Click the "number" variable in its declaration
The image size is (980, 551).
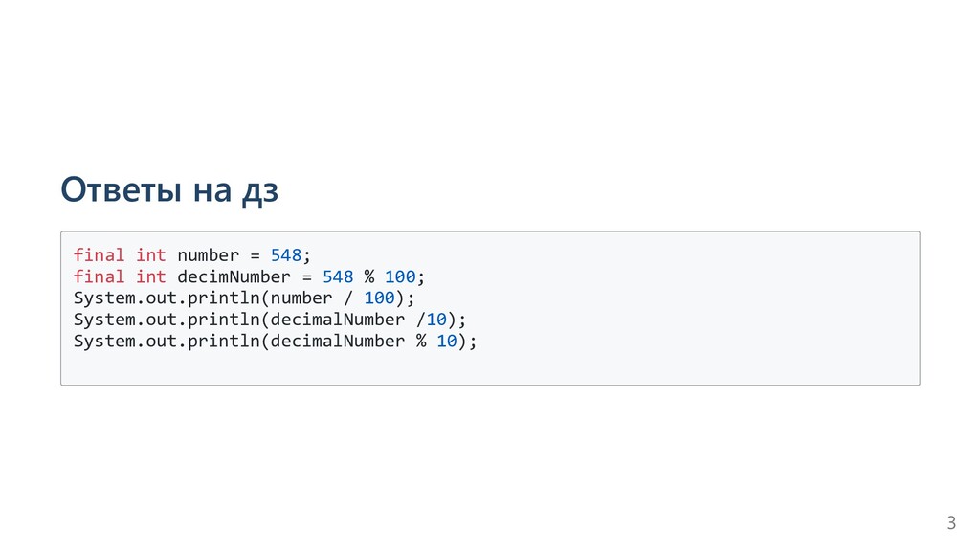coord(208,255)
